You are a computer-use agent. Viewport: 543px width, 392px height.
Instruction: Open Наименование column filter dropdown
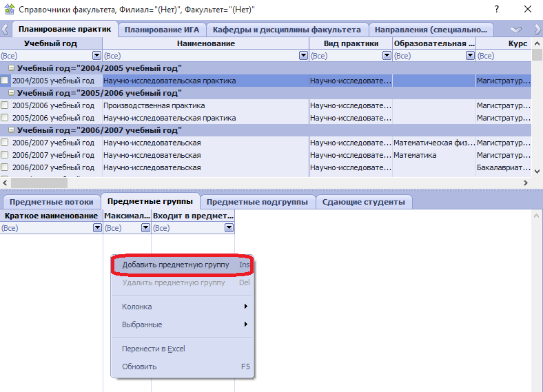[303, 56]
